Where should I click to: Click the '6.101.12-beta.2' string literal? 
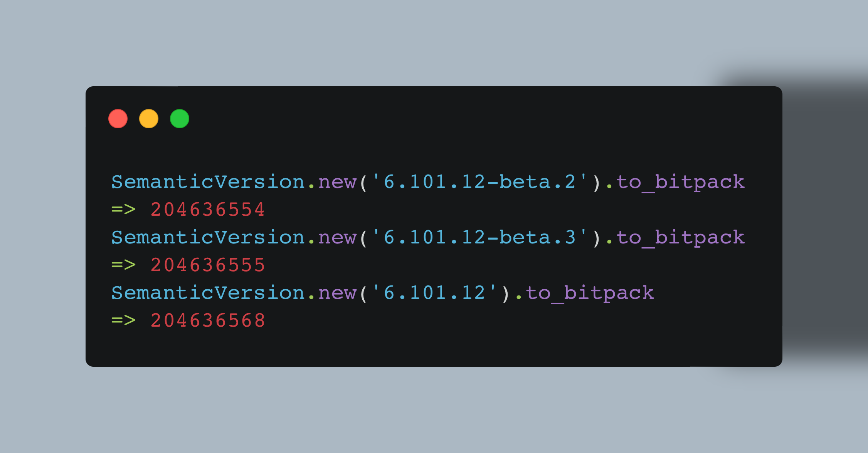[480, 182]
